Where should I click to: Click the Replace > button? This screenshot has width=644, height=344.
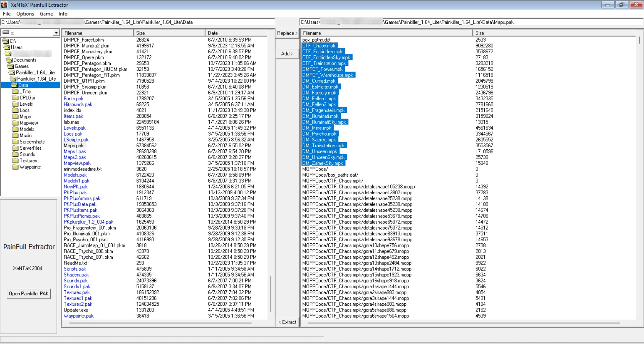click(287, 33)
